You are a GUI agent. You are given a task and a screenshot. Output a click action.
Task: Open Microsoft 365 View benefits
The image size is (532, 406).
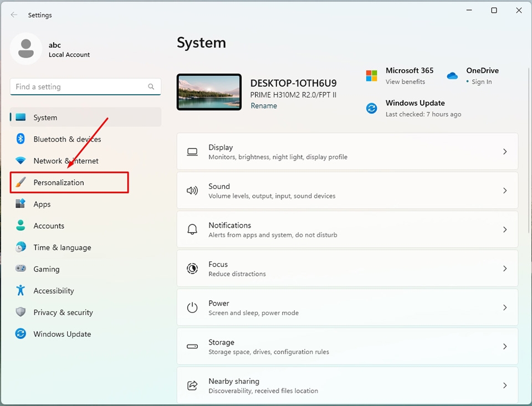click(x=405, y=82)
